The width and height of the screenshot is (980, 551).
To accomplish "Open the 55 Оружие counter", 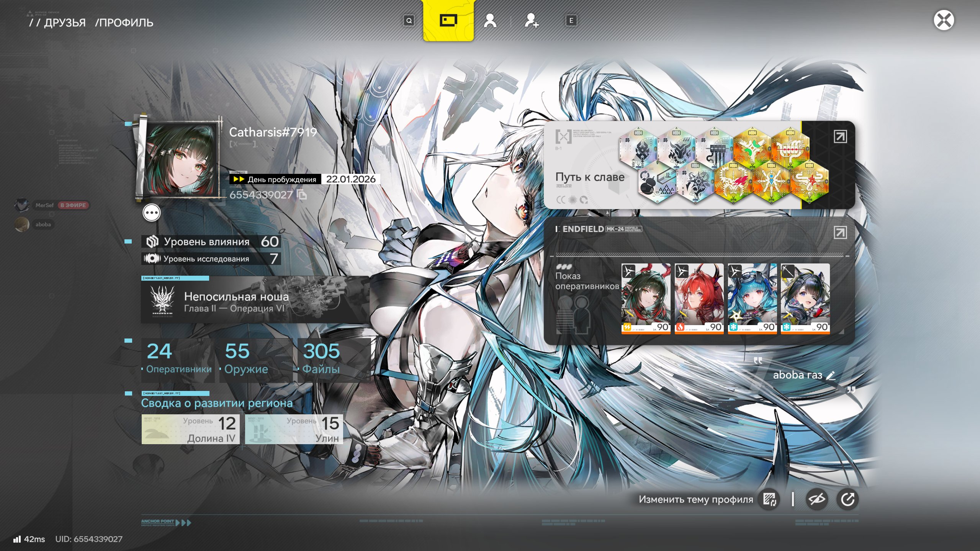I will click(256, 360).
